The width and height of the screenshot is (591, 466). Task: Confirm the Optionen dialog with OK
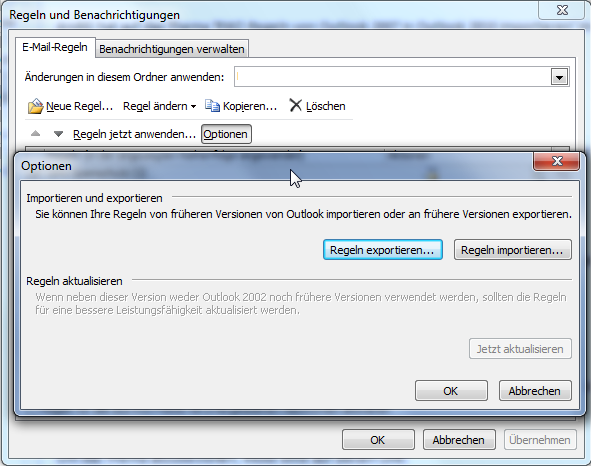[x=451, y=391]
